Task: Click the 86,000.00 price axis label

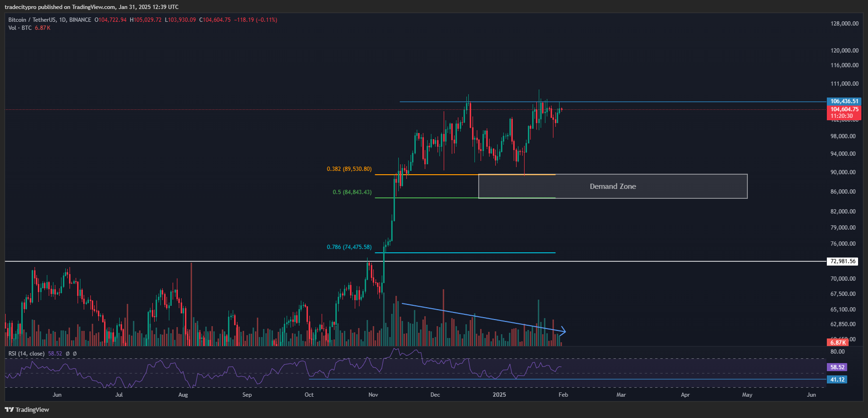Action: tap(843, 192)
